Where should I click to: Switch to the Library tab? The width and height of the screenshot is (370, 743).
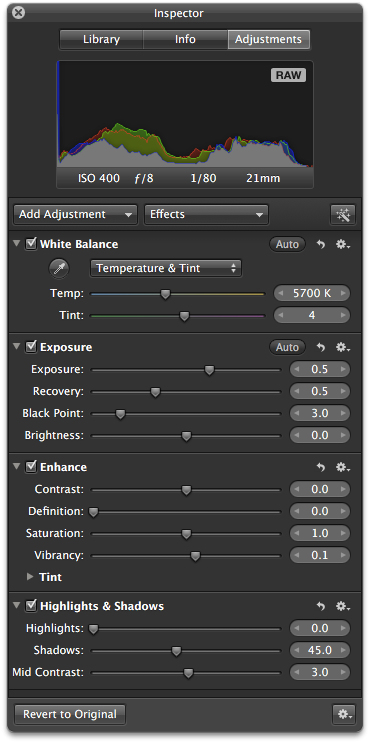point(101,40)
